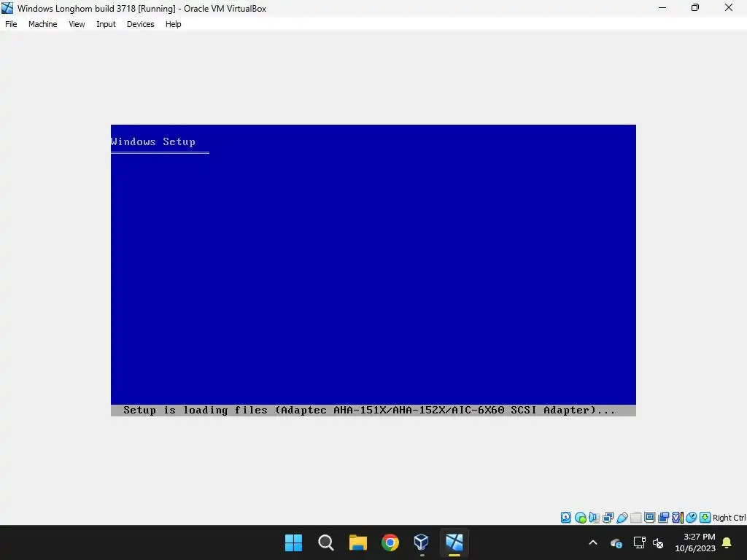Image resolution: width=747 pixels, height=560 pixels.
Task: Open the Windows Start menu
Action: pyautogui.click(x=293, y=542)
